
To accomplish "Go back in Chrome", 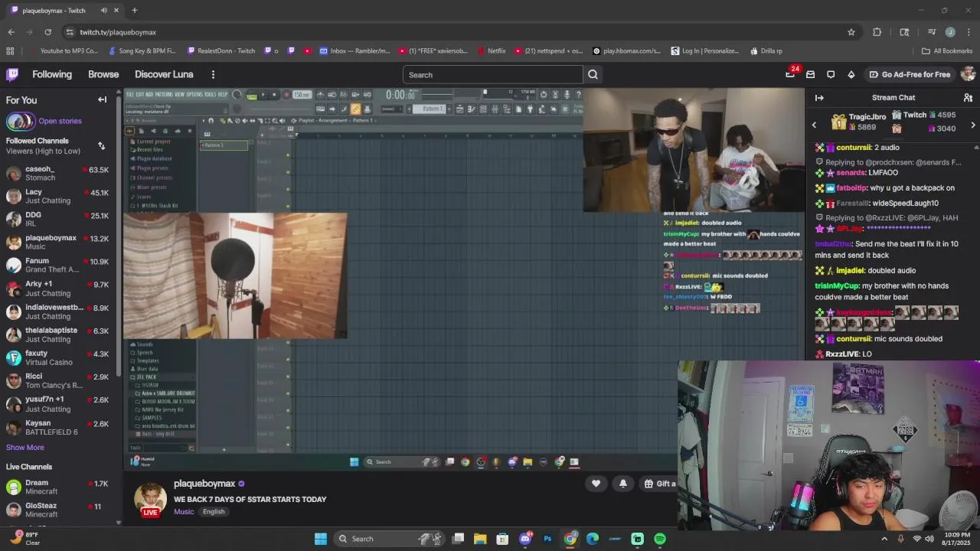I will click(11, 32).
